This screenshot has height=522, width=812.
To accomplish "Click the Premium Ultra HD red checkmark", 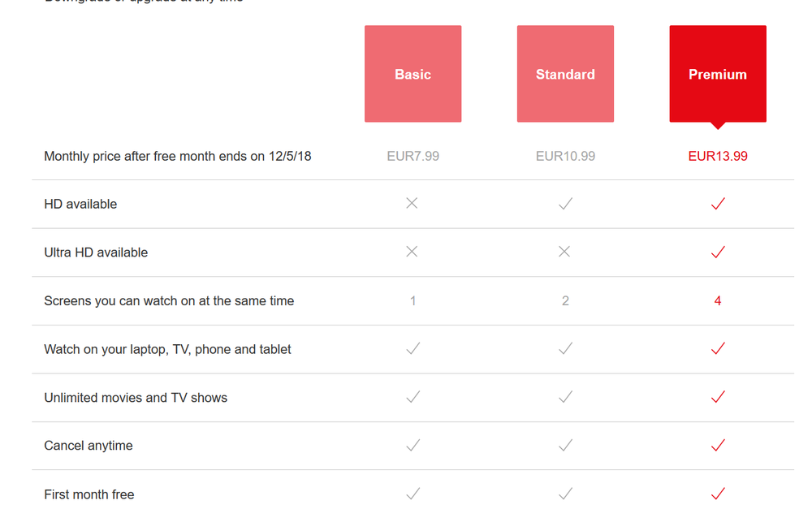I will click(x=717, y=252).
